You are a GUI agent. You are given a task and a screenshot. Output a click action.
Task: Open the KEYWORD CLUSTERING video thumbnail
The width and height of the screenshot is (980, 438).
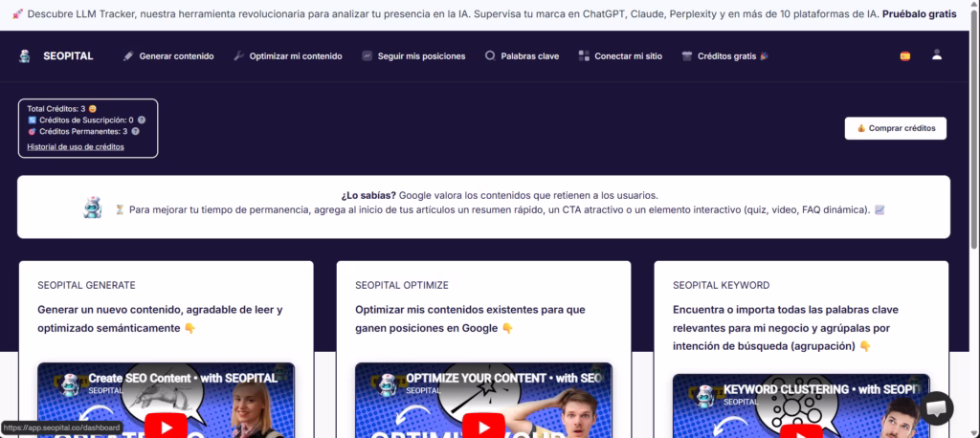[x=801, y=406]
